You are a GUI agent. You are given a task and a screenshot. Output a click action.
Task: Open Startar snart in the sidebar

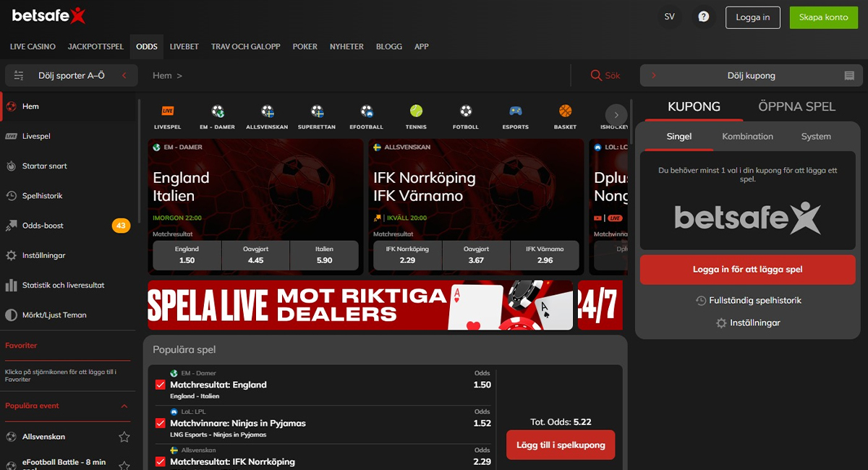69,166
